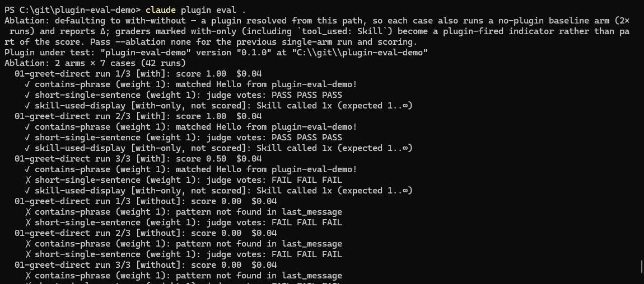Viewport: 644px width, 284px height.
Task: Click the X mark beside contains-phrase in run 3/3 [without]
Action: click(x=27, y=276)
